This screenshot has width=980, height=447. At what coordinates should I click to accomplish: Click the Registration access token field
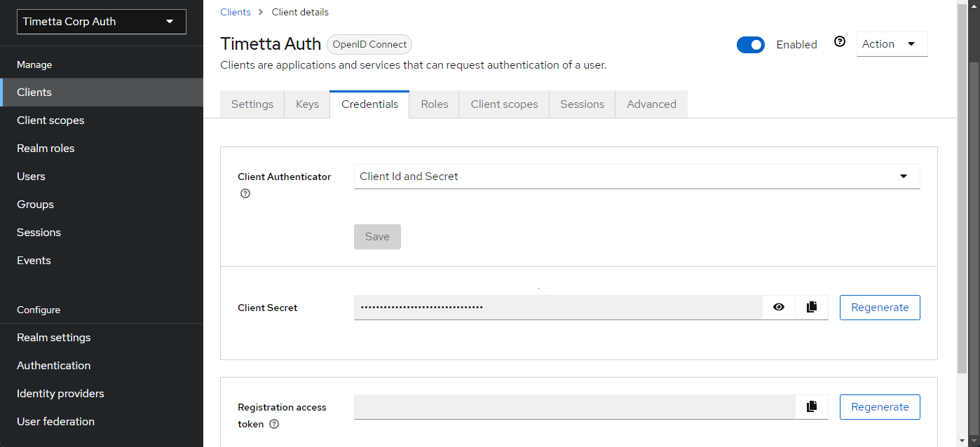(x=575, y=407)
